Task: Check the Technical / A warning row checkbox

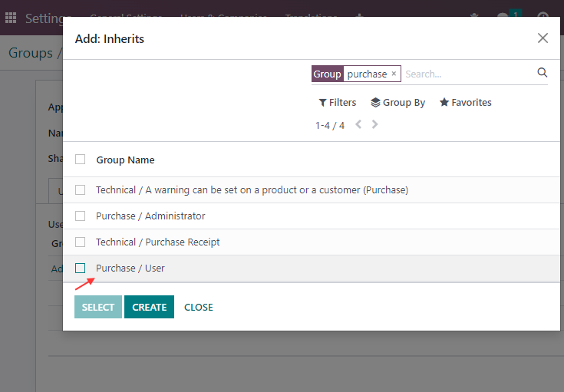Action: coord(81,189)
